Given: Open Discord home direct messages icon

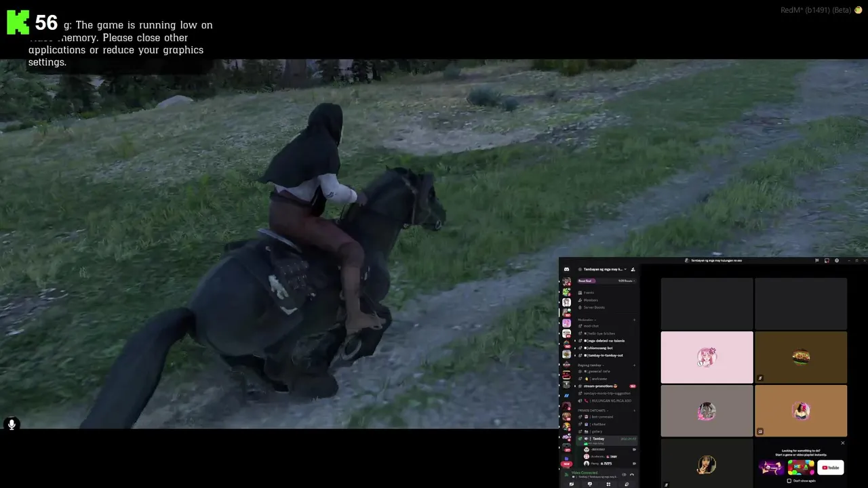Looking at the screenshot, I should pos(567,269).
